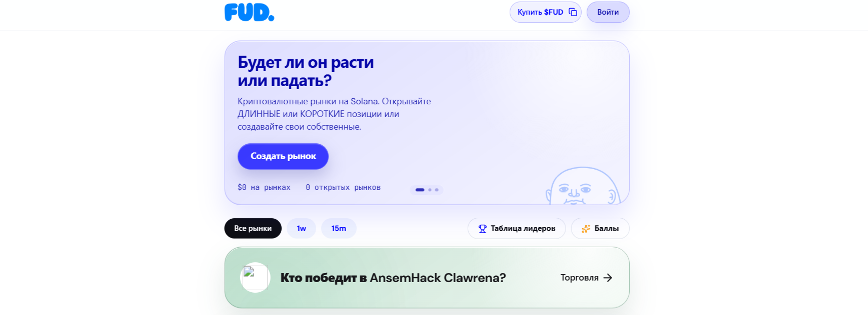
Task: Click the sparkle icon in Баллы
Action: (586, 229)
